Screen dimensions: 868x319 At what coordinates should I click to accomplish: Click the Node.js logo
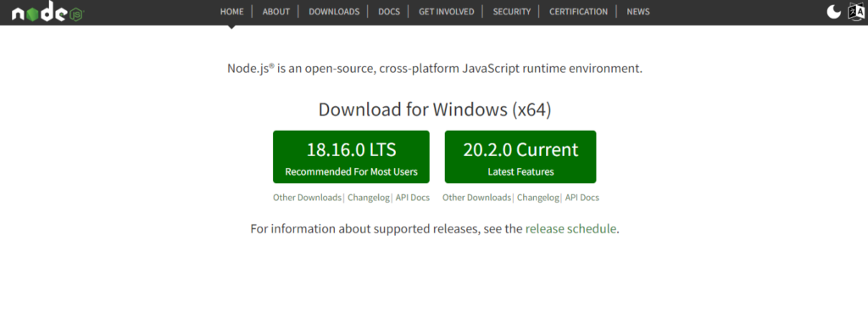click(47, 12)
